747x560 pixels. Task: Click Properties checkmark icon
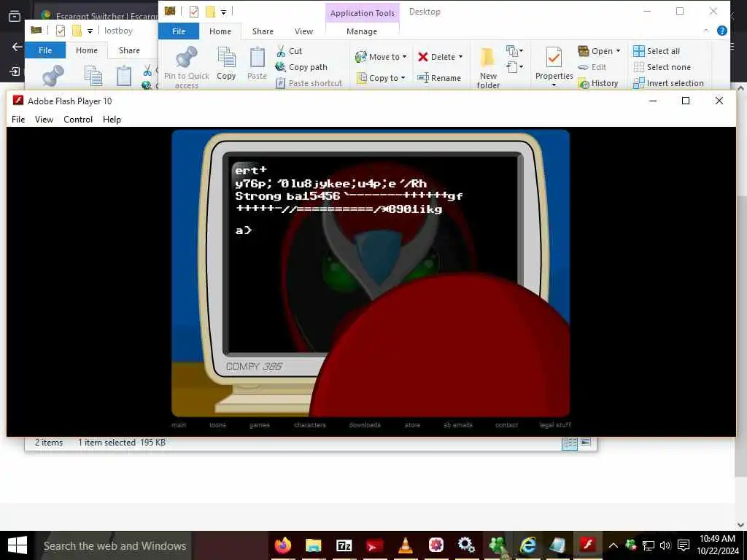[554, 57]
